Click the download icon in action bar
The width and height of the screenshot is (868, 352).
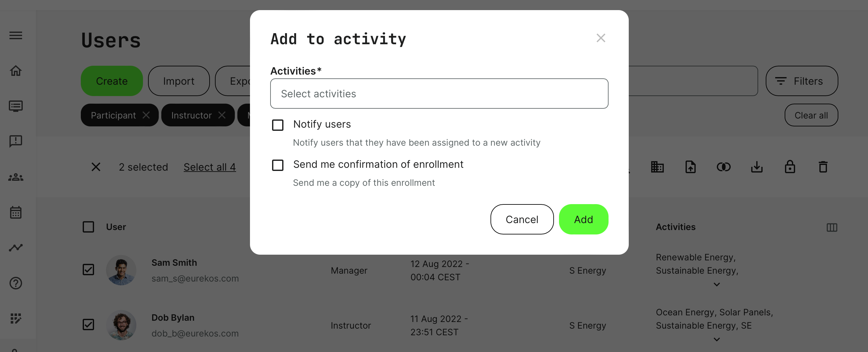pos(757,167)
